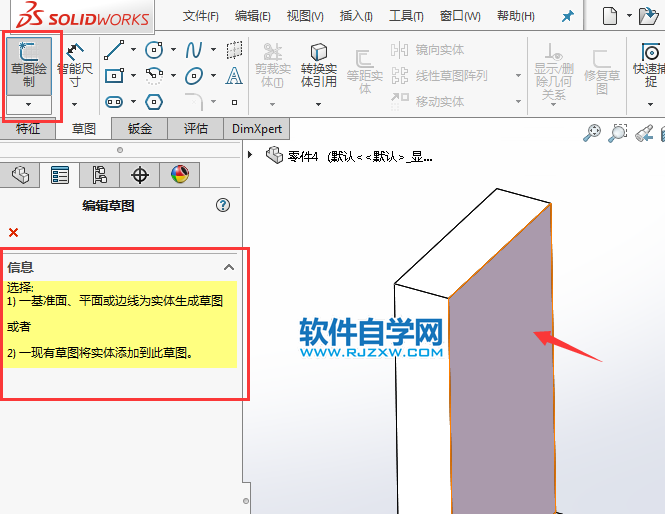
Task: Click the New document icon
Action: (x=609, y=16)
